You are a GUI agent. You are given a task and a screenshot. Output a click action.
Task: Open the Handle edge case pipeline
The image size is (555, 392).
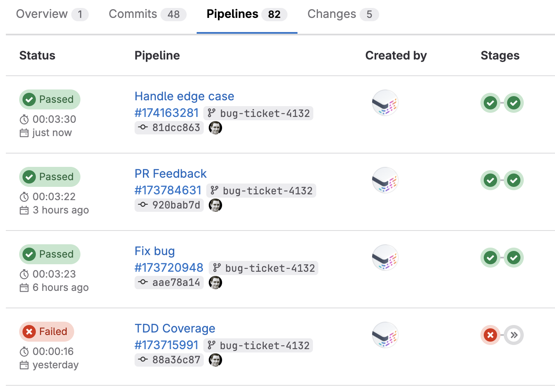(x=184, y=96)
